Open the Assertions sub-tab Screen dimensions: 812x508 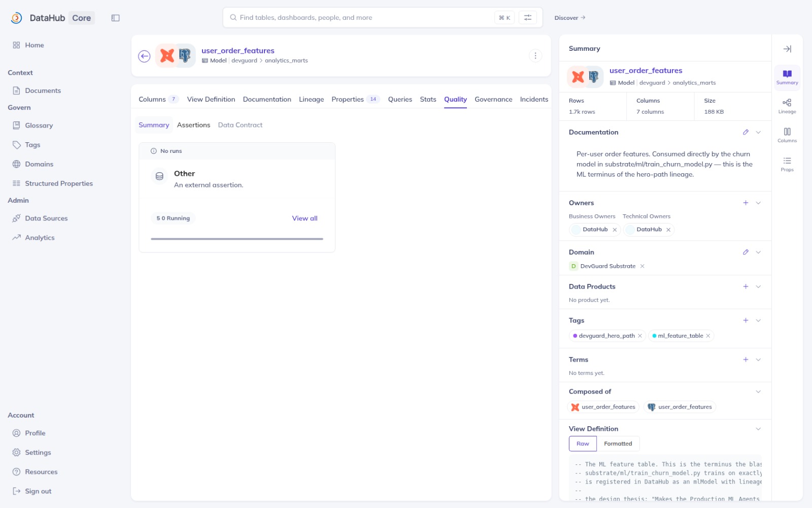click(x=193, y=125)
